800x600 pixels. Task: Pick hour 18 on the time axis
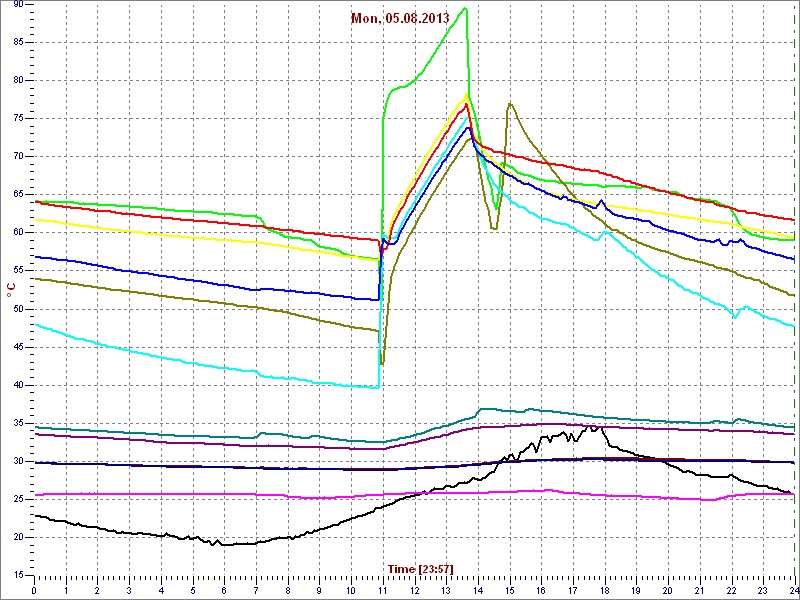605,590
